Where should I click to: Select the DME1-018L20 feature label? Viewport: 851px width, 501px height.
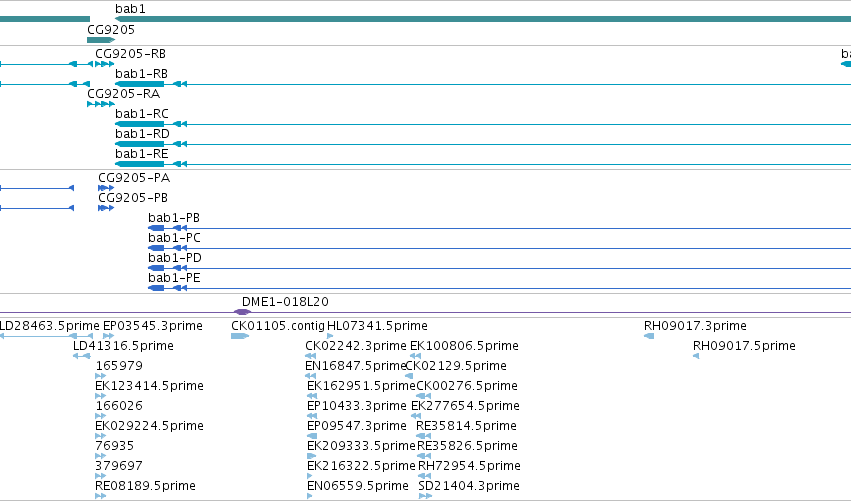click(285, 302)
